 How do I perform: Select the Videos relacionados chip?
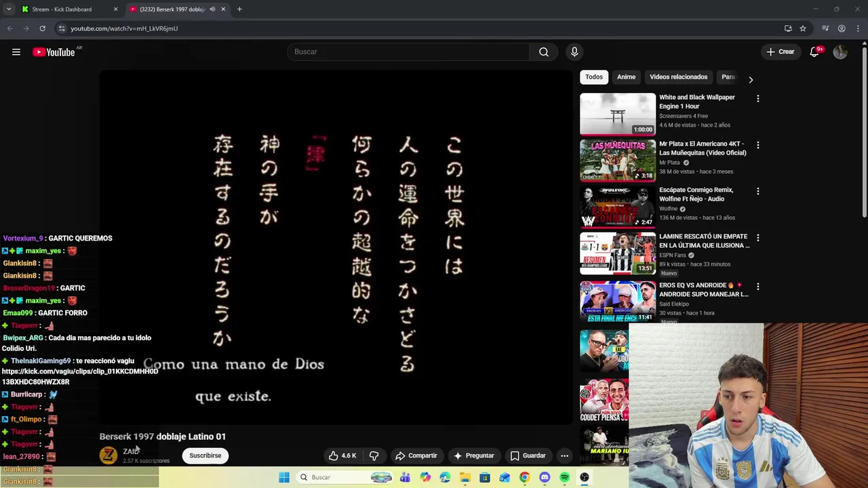[678, 77]
